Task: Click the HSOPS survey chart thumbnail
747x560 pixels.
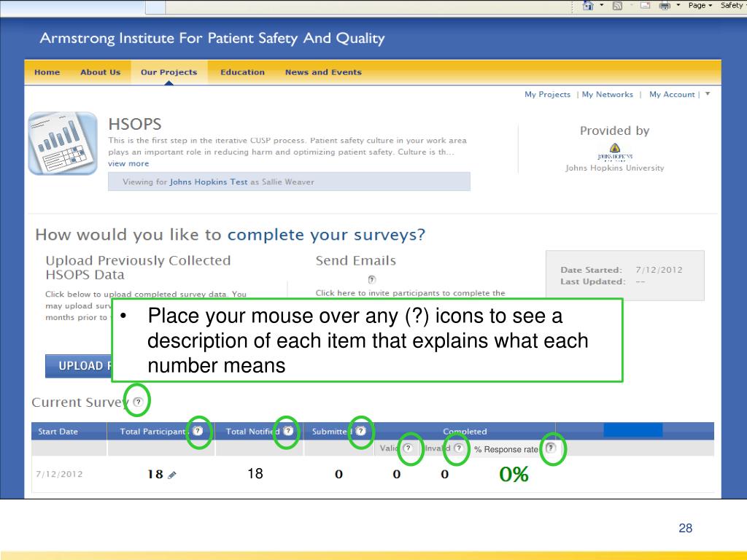Action: (63, 144)
